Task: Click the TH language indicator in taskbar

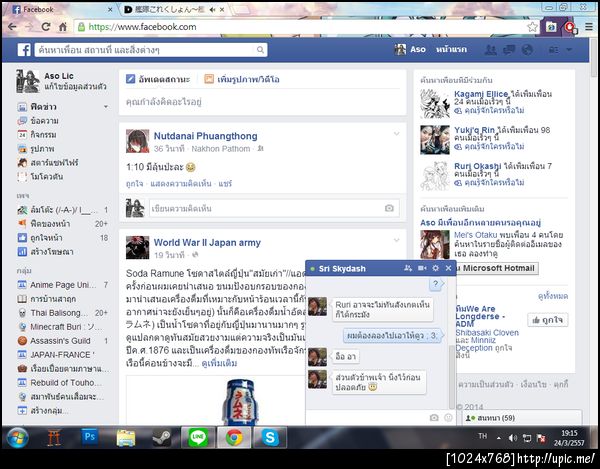Action: pyautogui.click(x=483, y=436)
